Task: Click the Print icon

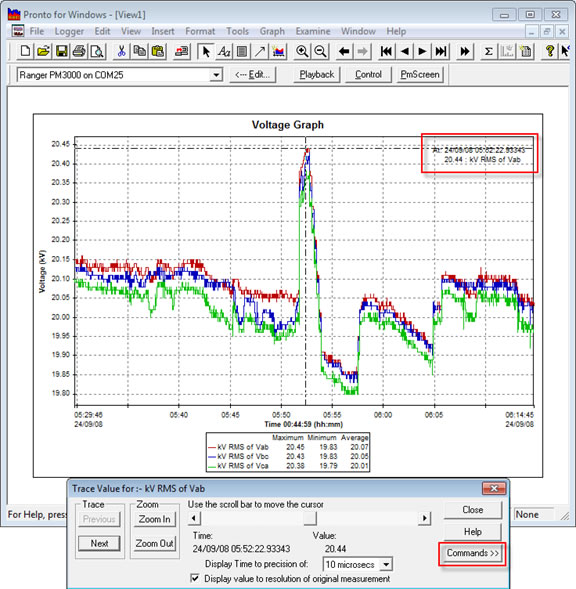Action: 79,51
